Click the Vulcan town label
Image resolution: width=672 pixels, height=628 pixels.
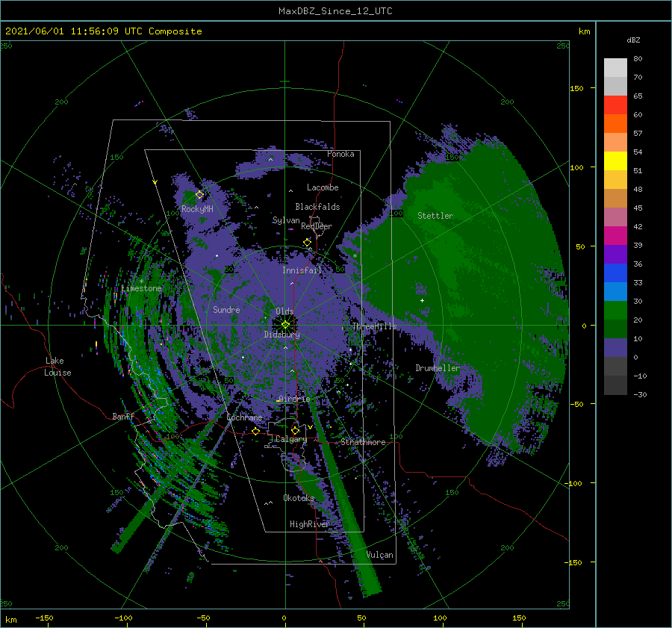pyautogui.click(x=380, y=555)
